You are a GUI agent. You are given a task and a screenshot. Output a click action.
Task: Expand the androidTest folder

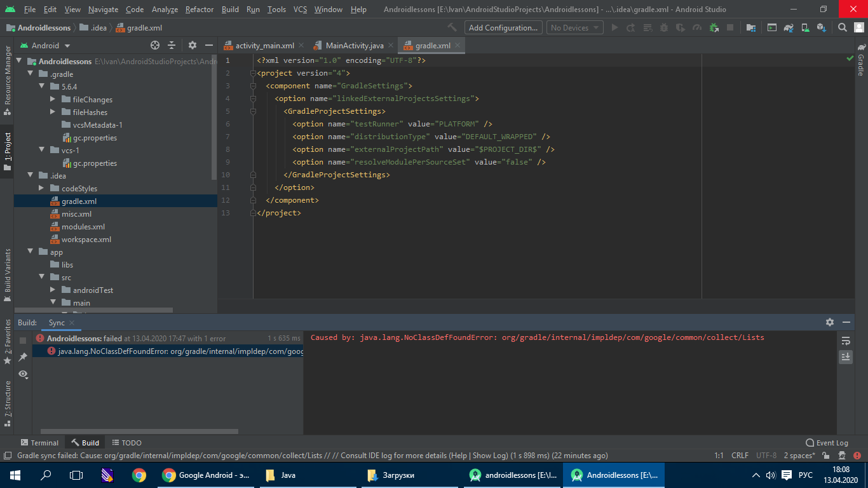tap(53, 290)
